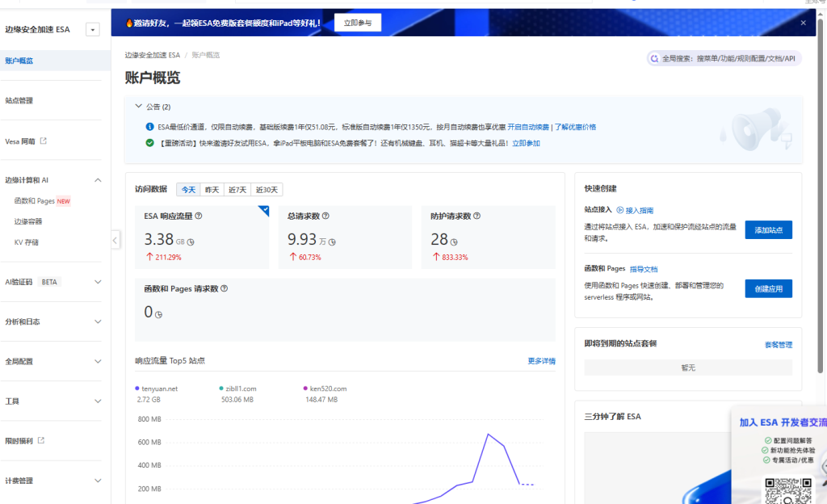
Task: Click 边缘安全加速 ESA breadcrumb
Action: pyautogui.click(x=153, y=55)
